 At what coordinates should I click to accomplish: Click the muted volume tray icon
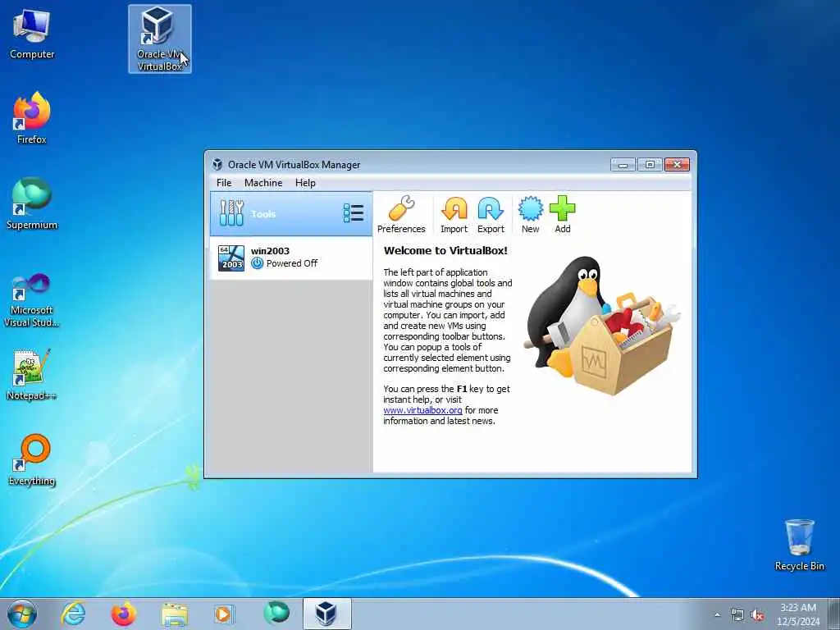pyautogui.click(x=757, y=615)
